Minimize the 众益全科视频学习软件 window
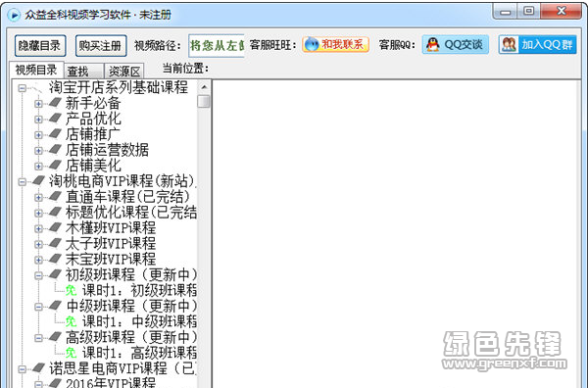This screenshot has width=588, height=388. [505, 12]
